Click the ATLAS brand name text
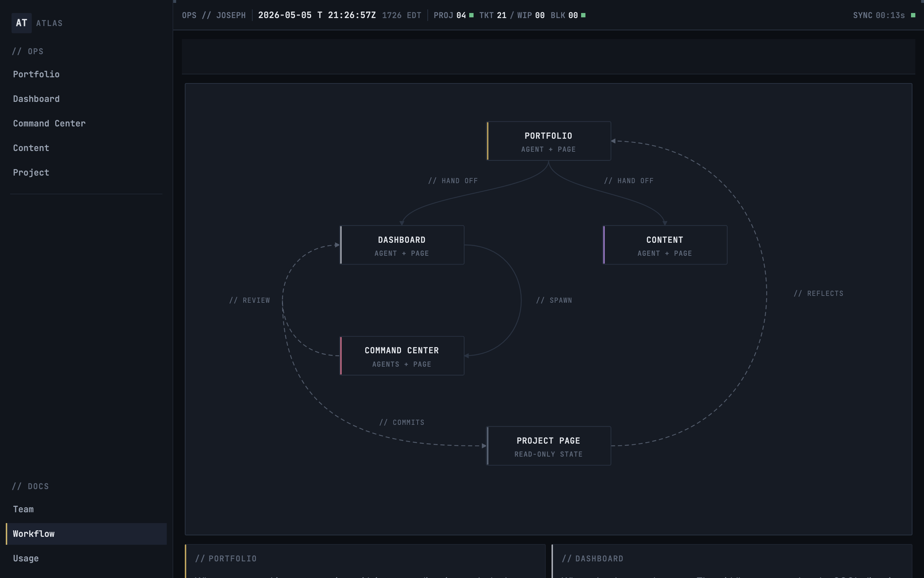Viewport: 924px width, 578px height. (49, 23)
